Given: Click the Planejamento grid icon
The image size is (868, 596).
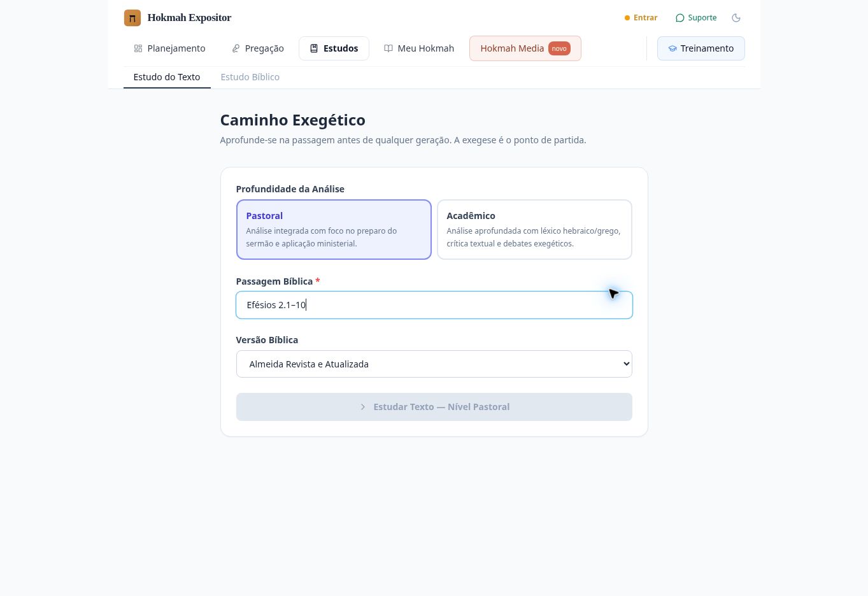Looking at the screenshot, I should pyautogui.click(x=138, y=48).
